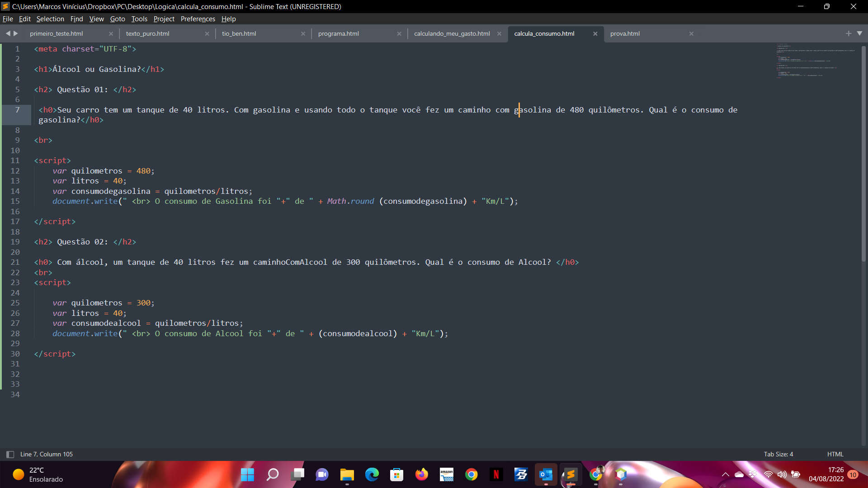Open the blue Z app on taskbar

tap(521, 474)
